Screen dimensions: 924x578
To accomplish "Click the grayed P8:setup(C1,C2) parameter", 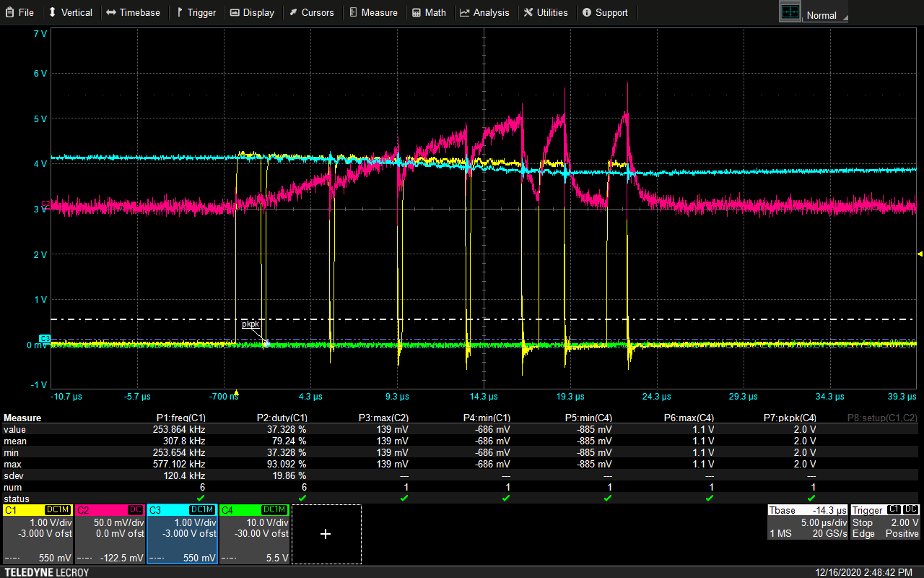I will coord(881,418).
